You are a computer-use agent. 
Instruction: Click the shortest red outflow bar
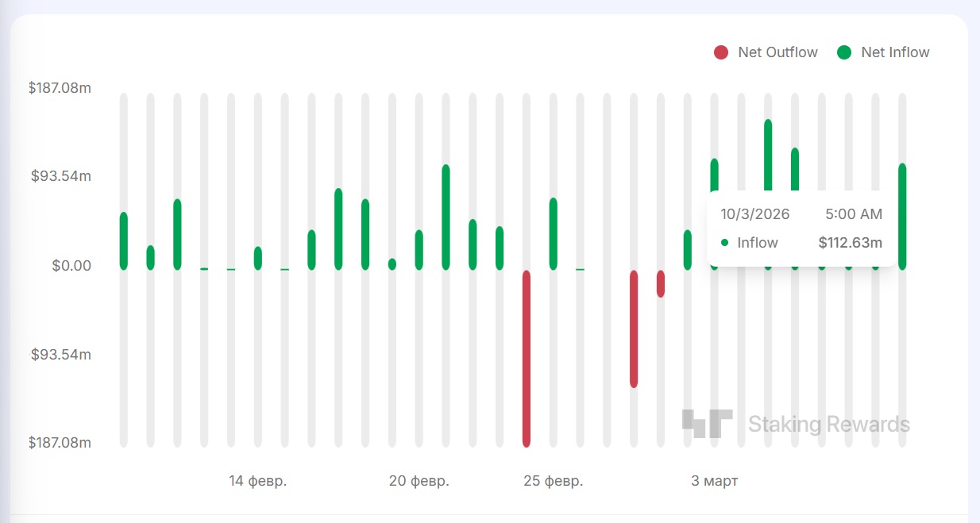661,283
